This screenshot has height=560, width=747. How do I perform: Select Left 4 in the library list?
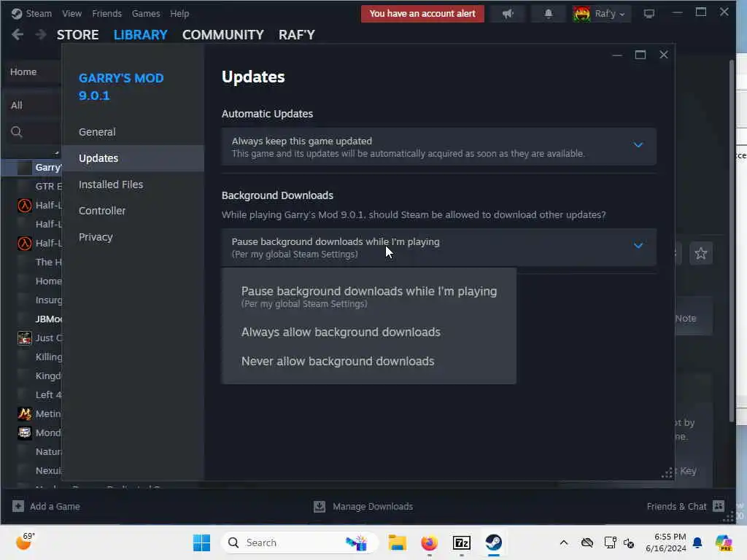48,394
